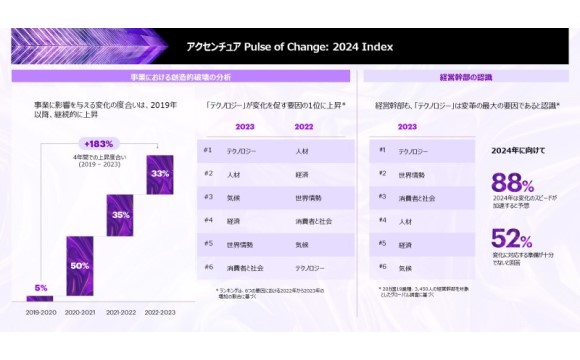This screenshot has height=360, width=580.
Task: Click '気候' ranked #5 in the 2022 column
Action: (302, 245)
